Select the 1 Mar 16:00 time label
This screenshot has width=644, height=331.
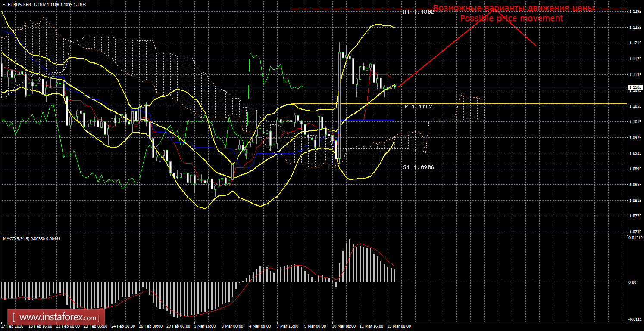tap(205, 327)
